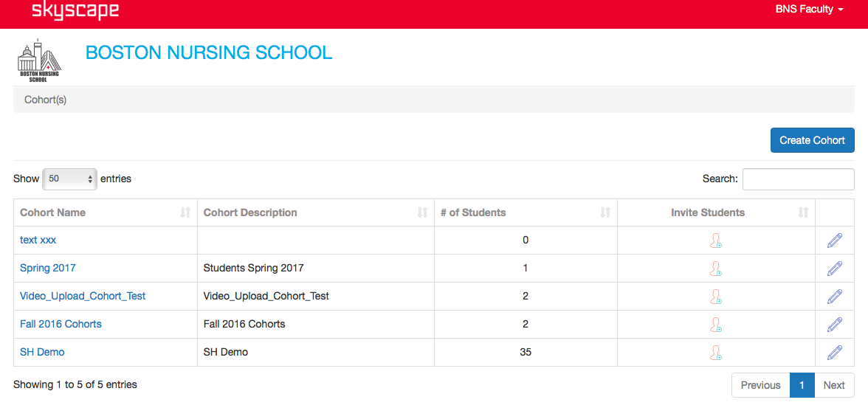The image size is (868, 408).
Task: Go to Next page
Action: pyautogui.click(x=834, y=385)
